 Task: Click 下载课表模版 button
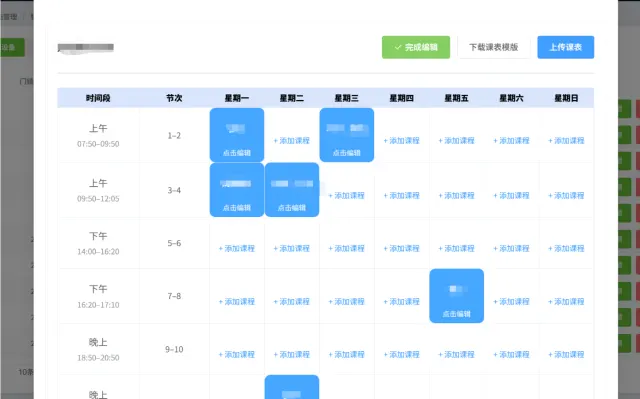coord(493,47)
